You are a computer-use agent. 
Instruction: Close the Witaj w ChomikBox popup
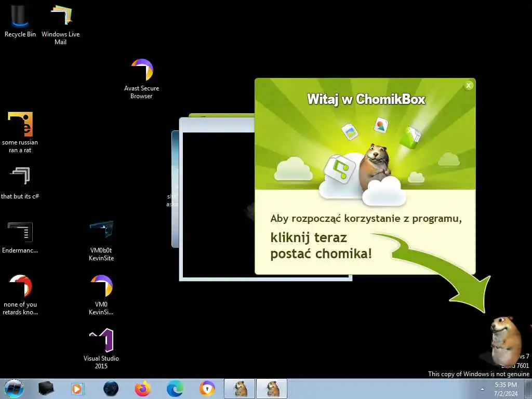(469, 86)
